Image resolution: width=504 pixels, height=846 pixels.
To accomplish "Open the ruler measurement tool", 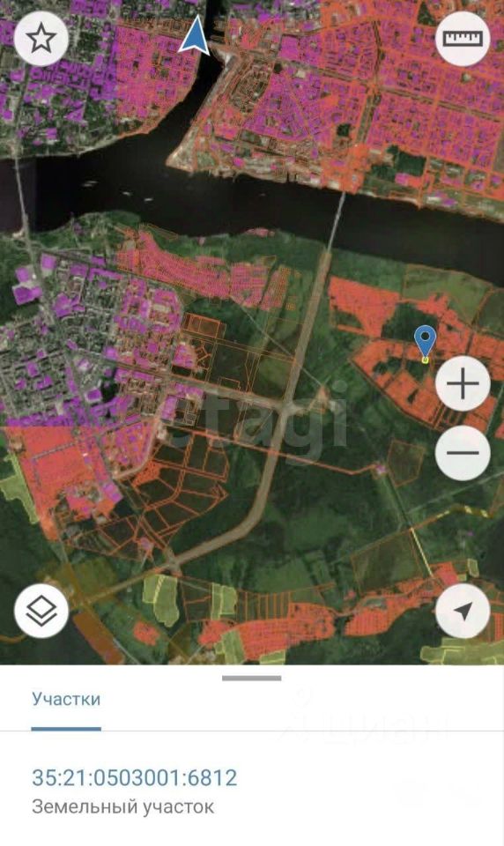I will click(463, 39).
